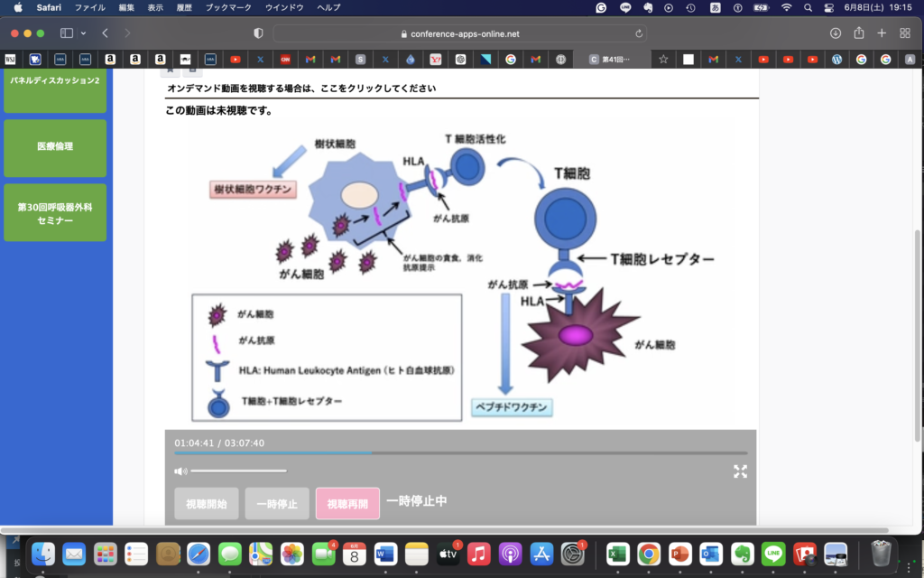This screenshot has width=924, height=578.
Task: Click the privacy shield icon
Action: [x=258, y=33]
